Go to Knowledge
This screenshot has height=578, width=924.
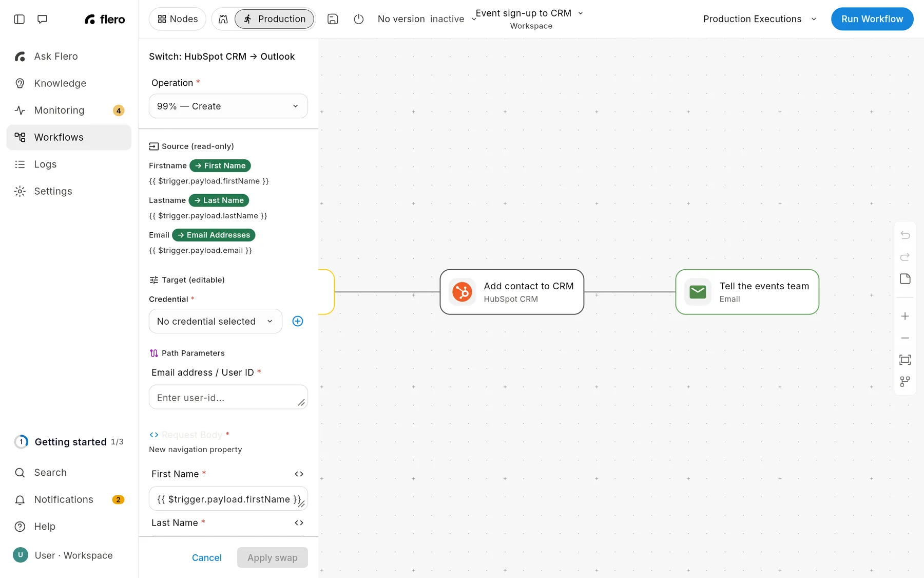69,83
